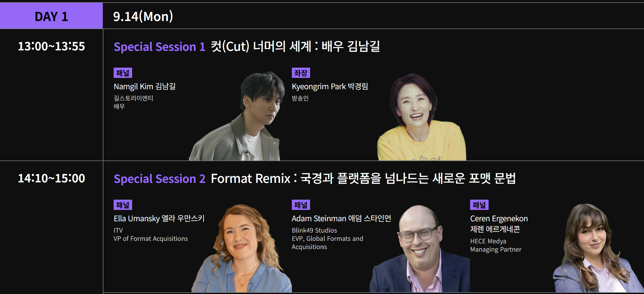
Task: Click Kyeongrim Park's portrait photo
Action: point(421,117)
